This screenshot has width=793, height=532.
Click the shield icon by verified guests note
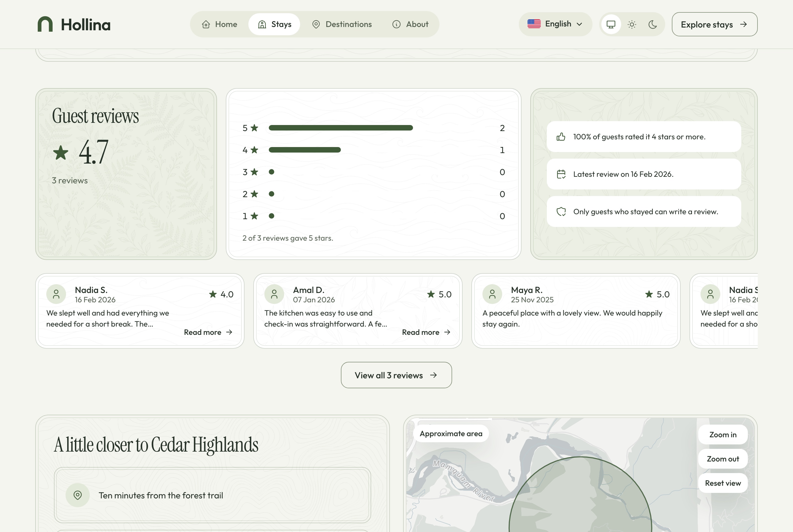(561, 212)
